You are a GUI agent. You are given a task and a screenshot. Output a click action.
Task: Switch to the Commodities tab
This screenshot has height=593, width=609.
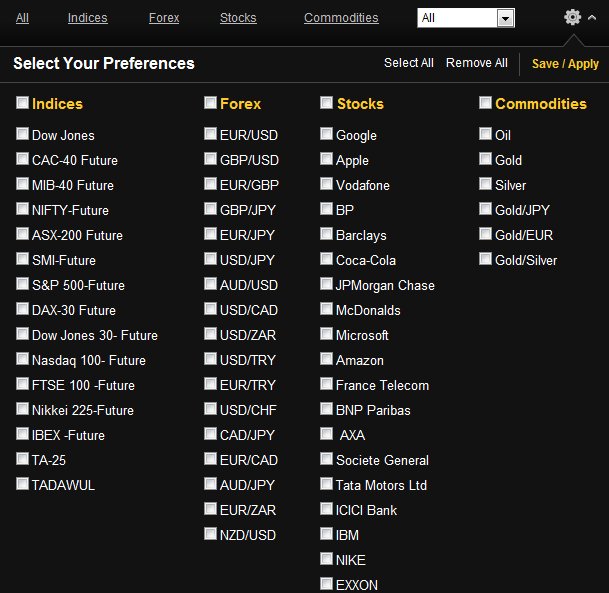click(341, 18)
